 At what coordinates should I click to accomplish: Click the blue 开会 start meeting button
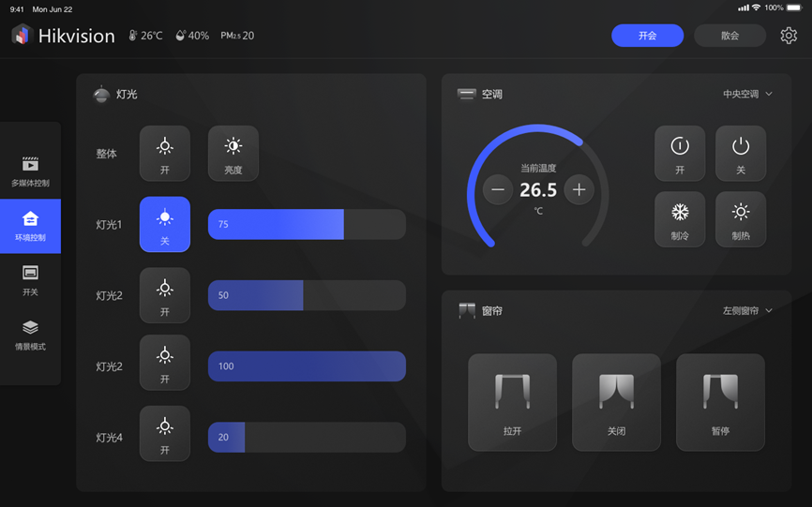point(647,36)
